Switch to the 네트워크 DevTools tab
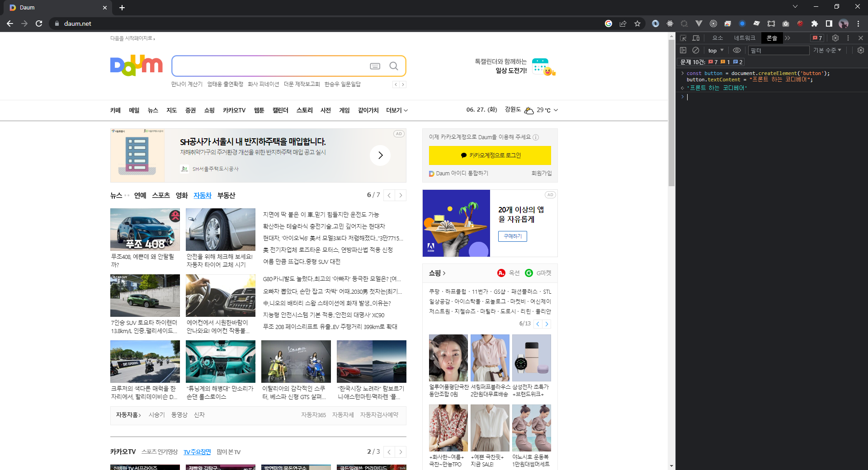 coord(745,38)
